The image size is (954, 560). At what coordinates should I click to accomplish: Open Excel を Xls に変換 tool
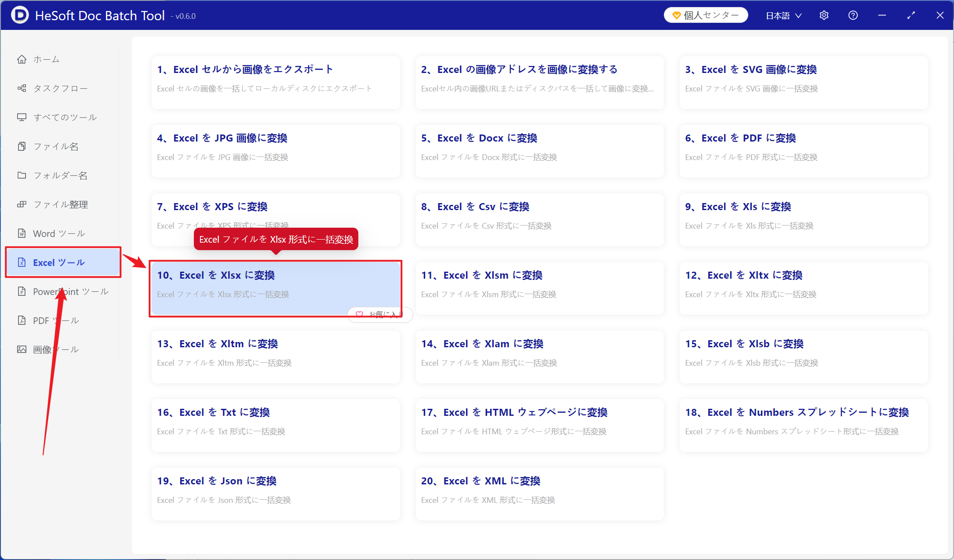click(x=803, y=219)
